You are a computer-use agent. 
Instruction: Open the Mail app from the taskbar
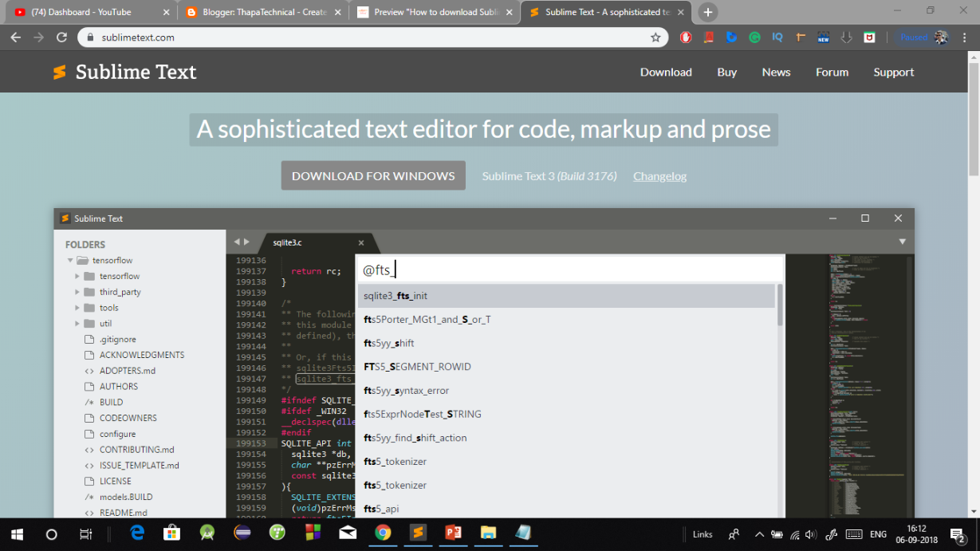point(348,533)
